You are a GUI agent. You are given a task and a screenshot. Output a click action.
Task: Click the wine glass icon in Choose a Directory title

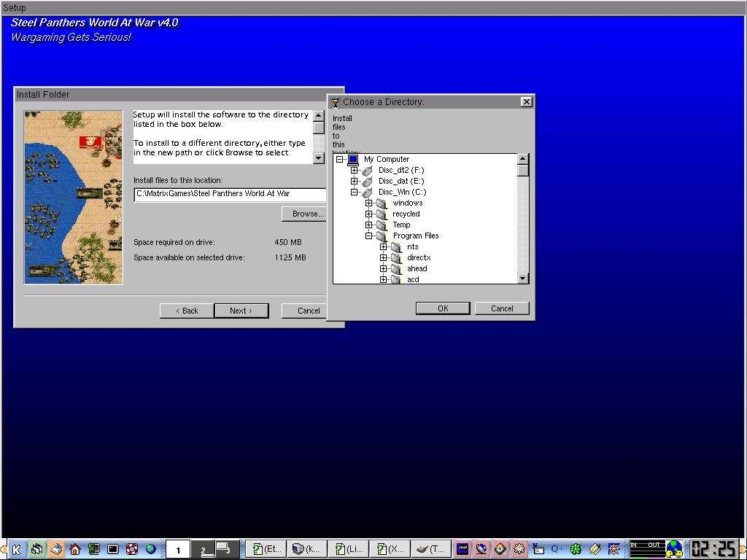[x=336, y=102]
